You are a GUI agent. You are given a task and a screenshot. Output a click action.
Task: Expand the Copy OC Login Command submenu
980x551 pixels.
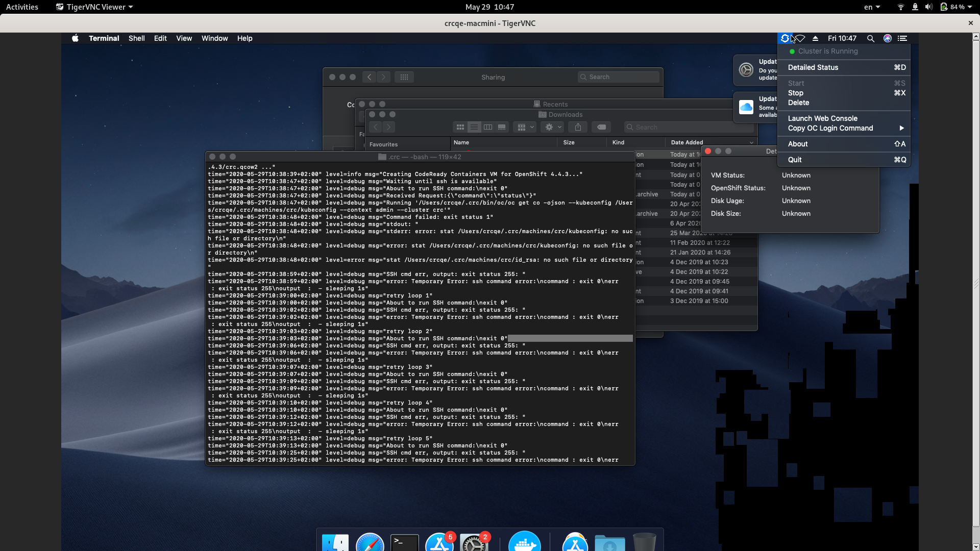coord(829,128)
